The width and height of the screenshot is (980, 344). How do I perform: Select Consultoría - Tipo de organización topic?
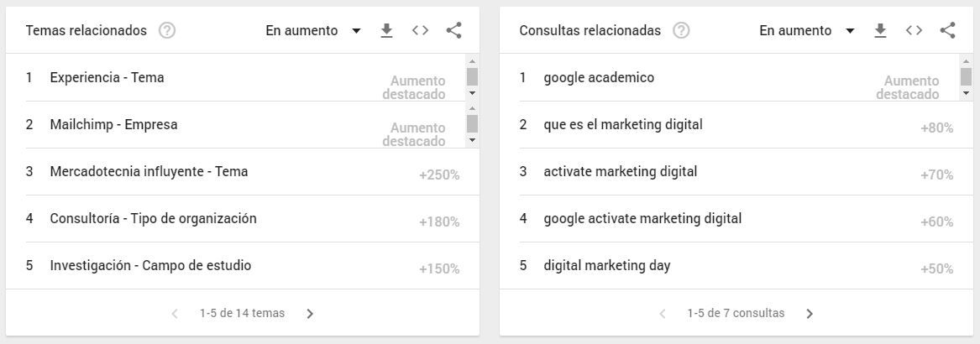tap(153, 219)
